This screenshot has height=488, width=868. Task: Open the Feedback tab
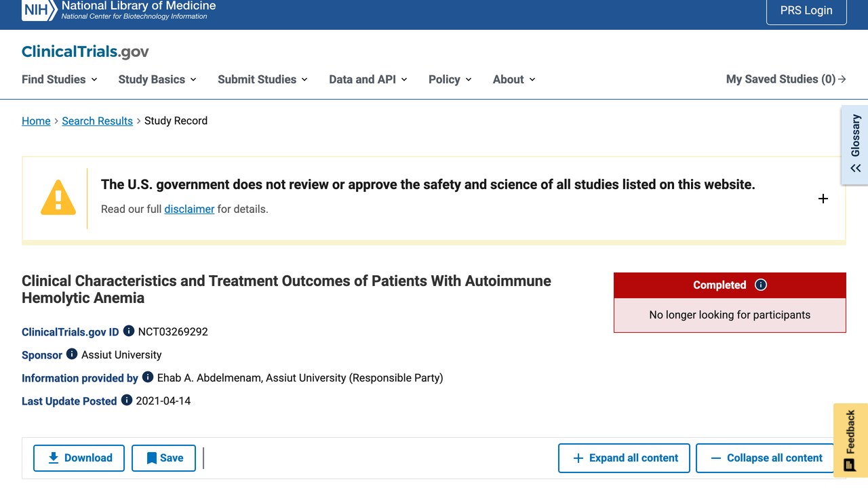click(850, 441)
